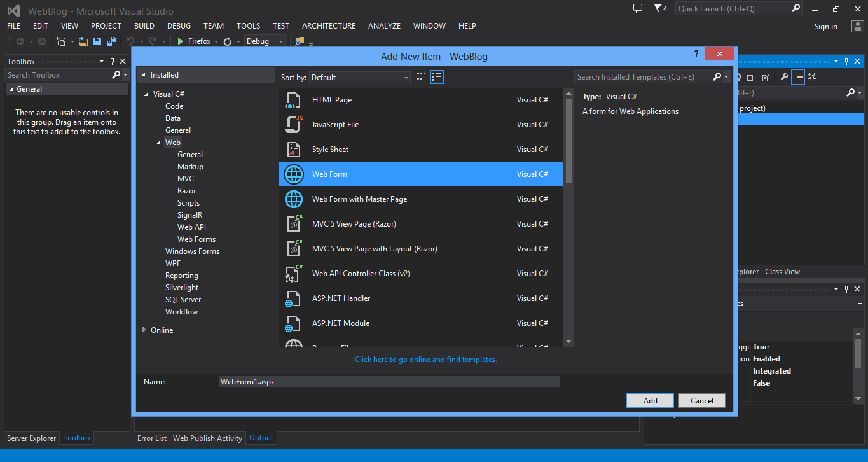Viewport: 868px width, 462px height.
Task: Click the Cancel button
Action: 702,401
